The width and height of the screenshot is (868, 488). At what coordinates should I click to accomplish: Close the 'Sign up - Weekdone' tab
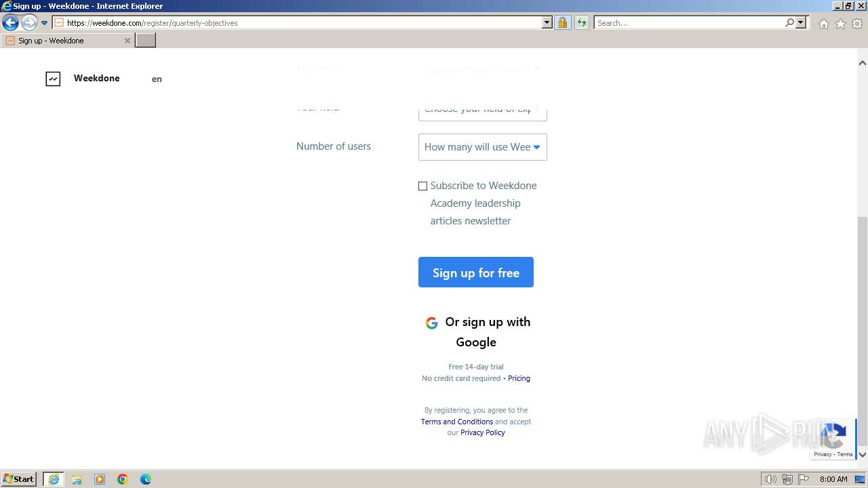click(127, 41)
